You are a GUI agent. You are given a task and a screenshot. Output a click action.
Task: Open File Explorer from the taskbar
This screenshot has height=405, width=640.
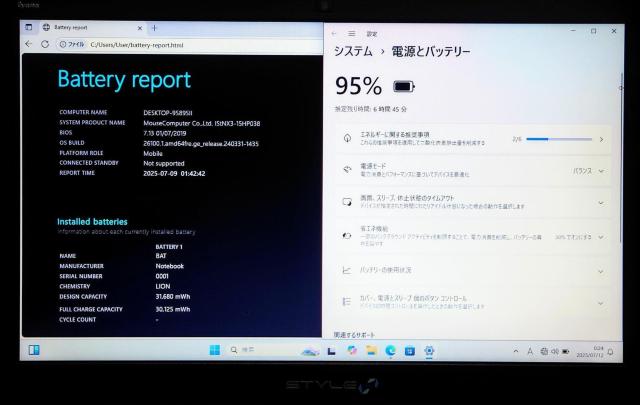(x=371, y=350)
